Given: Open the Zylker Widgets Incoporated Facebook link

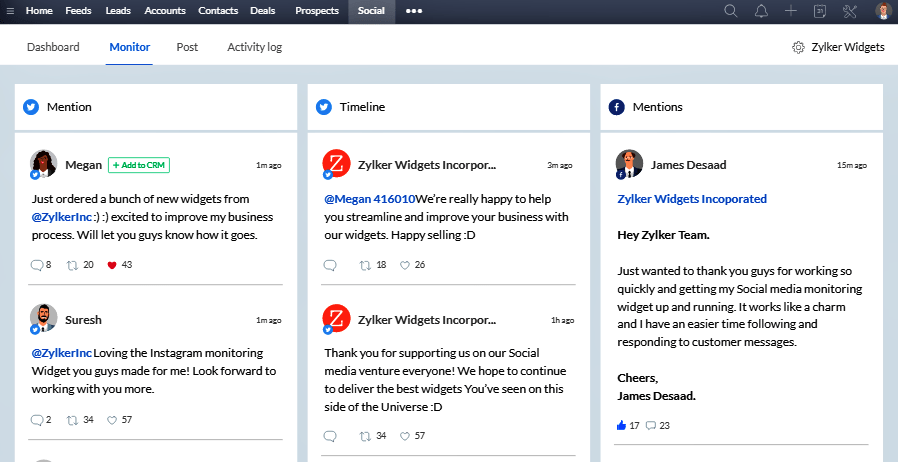Looking at the screenshot, I should [x=692, y=199].
